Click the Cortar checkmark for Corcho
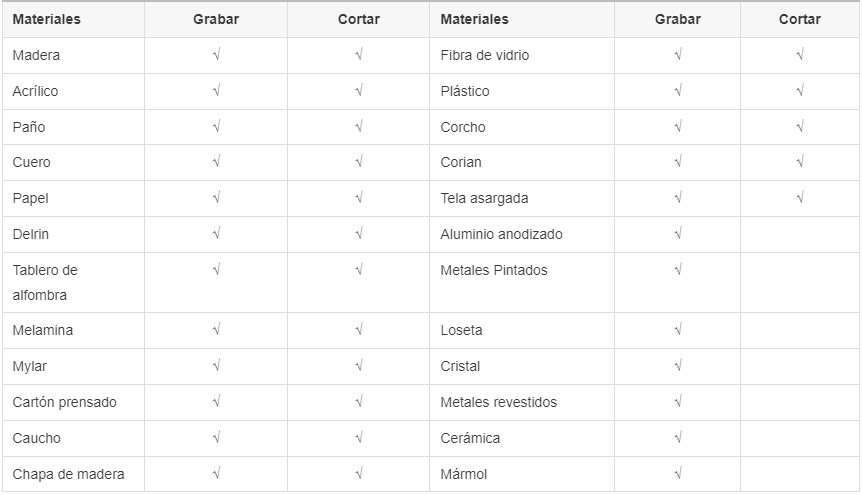Viewport: 862px width, 495px height. 800,126
